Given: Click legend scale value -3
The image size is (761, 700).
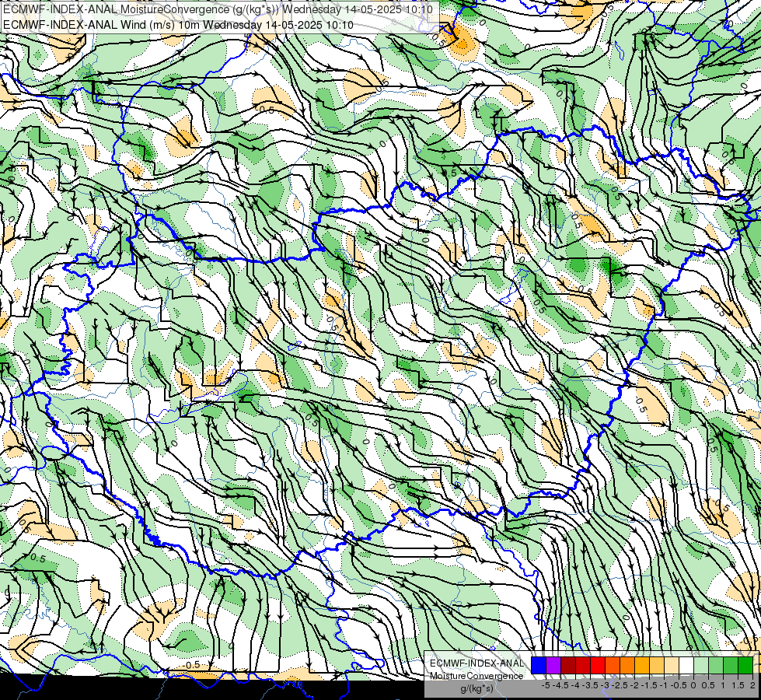Looking at the screenshot, I should (x=604, y=685).
